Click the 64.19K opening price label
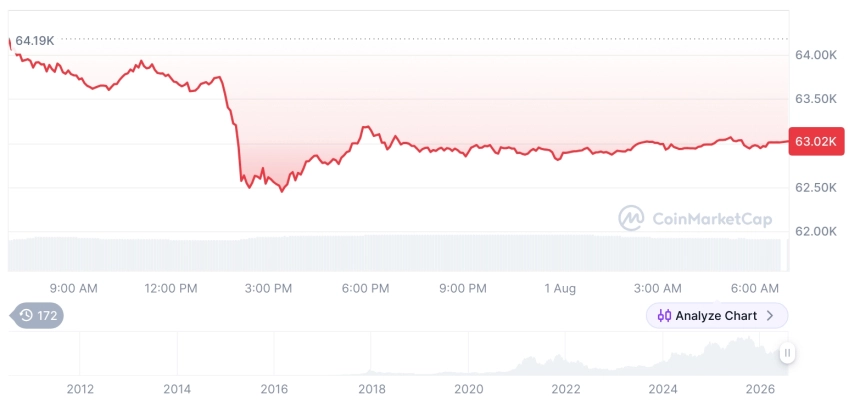The image size is (860, 401). point(35,41)
